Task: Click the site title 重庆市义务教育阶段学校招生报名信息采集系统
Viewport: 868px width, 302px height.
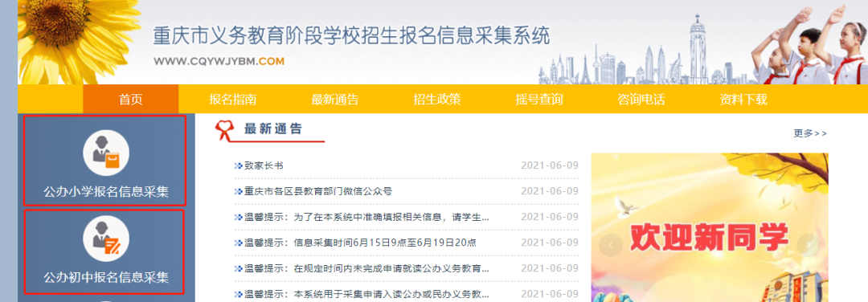Action: pyautogui.click(x=351, y=36)
